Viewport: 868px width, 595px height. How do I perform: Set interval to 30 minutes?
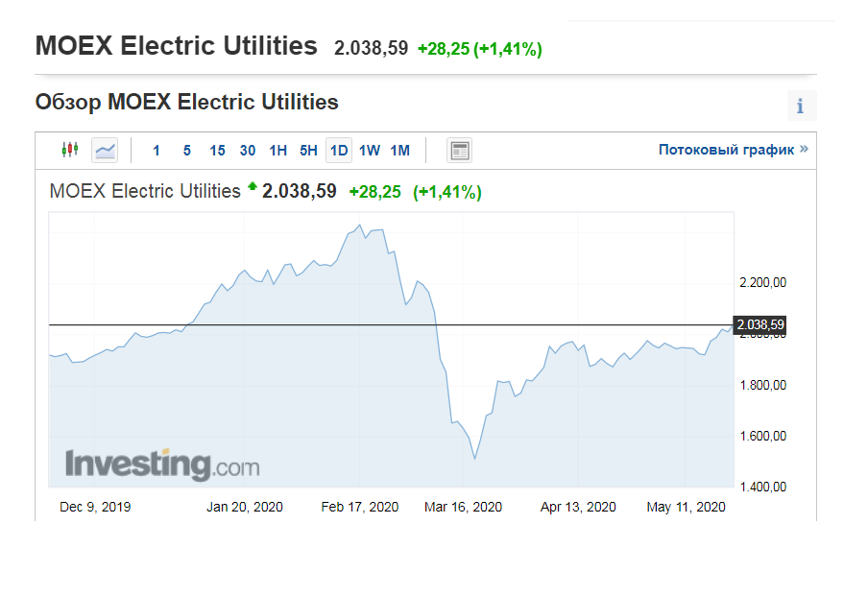(248, 151)
